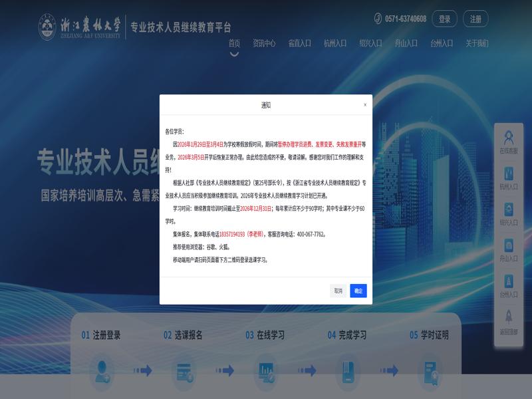Close the 通知 dialog with the × icon
This screenshot has height=399, width=532.
coord(364,105)
